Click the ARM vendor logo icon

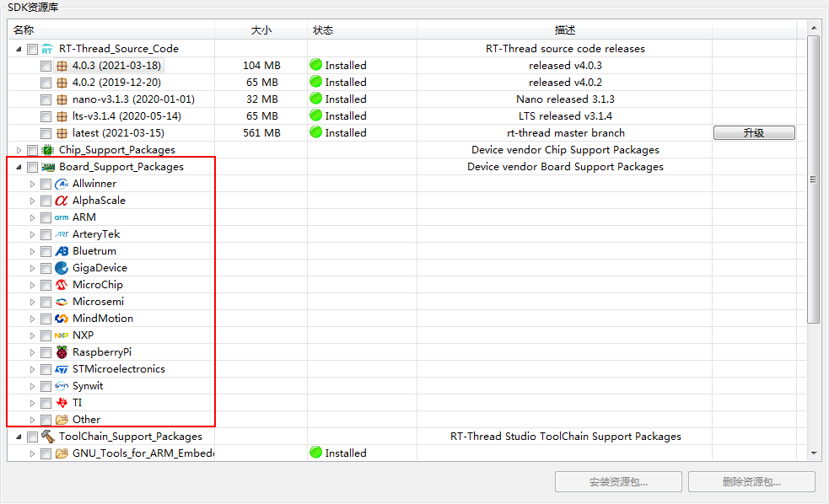click(x=62, y=217)
